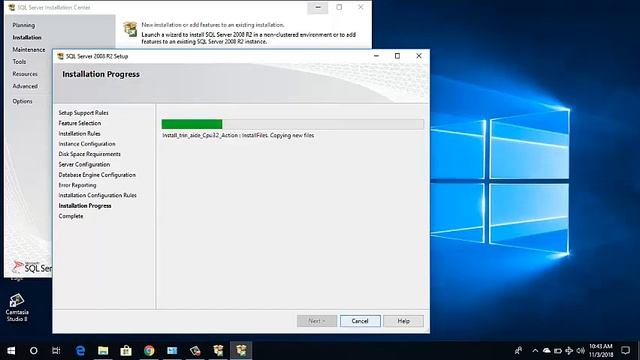Click Error Reporting step

coord(77,185)
